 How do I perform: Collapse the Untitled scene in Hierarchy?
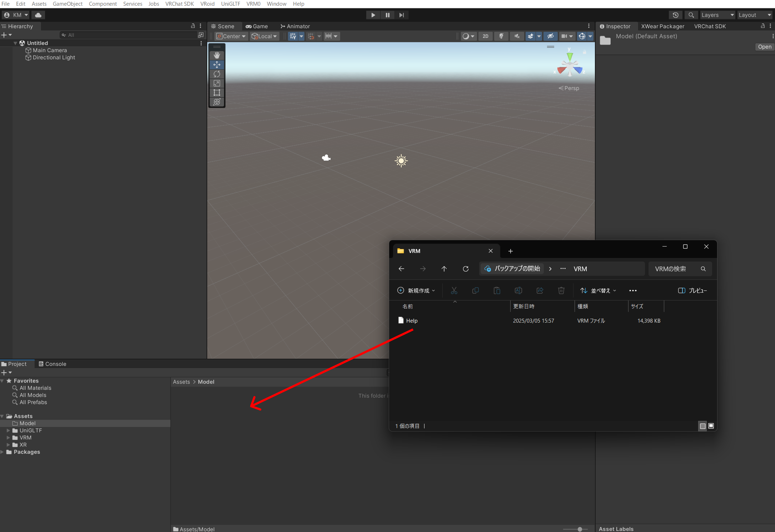click(15, 43)
